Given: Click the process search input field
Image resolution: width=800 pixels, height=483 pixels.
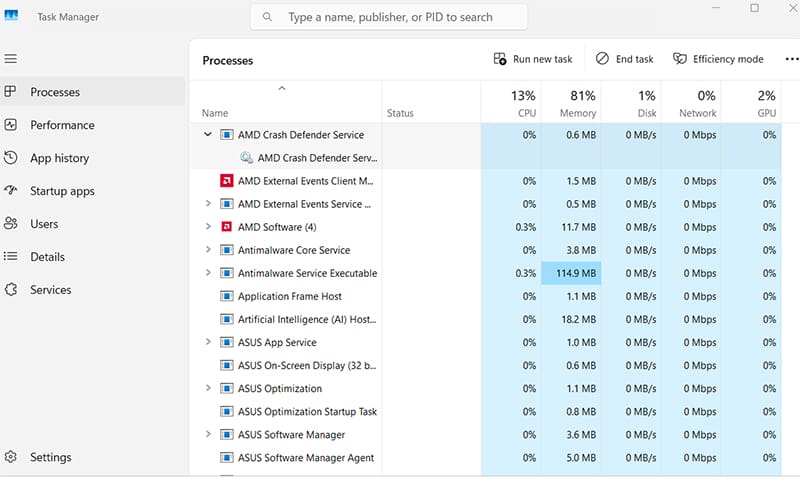Looking at the screenshot, I should [x=389, y=17].
